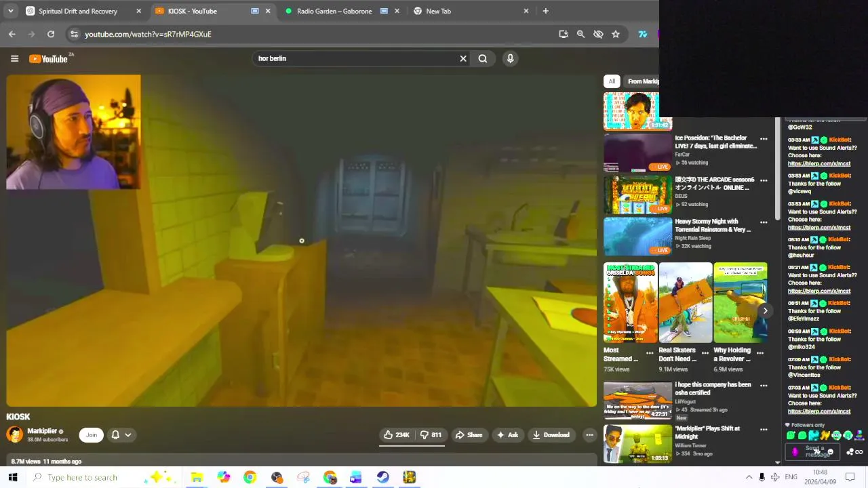Open options for osha certified video
Viewport: 868px width, 488px height.
(x=764, y=386)
